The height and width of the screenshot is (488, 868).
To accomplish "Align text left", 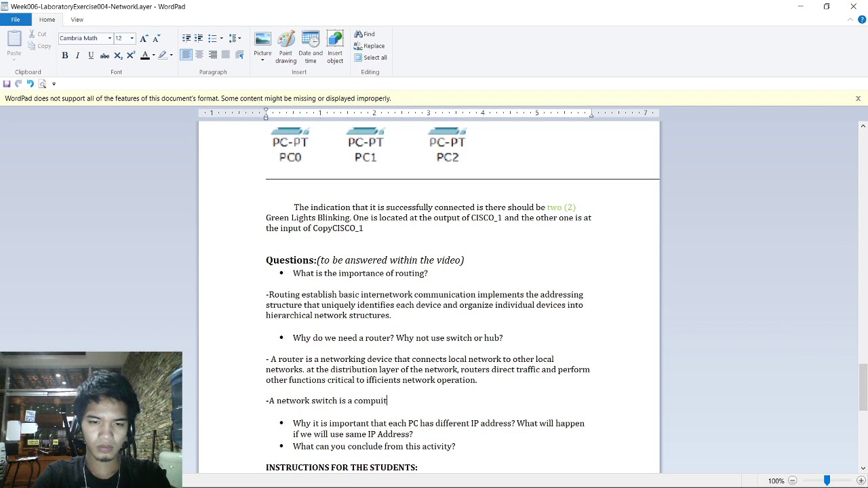I will [x=186, y=55].
